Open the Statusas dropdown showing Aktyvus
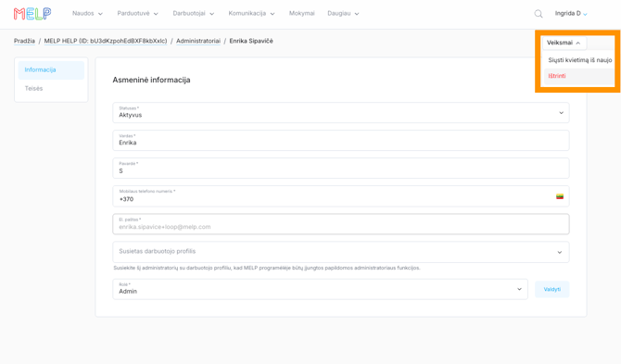The height and width of the screenshot is (364, 621). (341, 113)
